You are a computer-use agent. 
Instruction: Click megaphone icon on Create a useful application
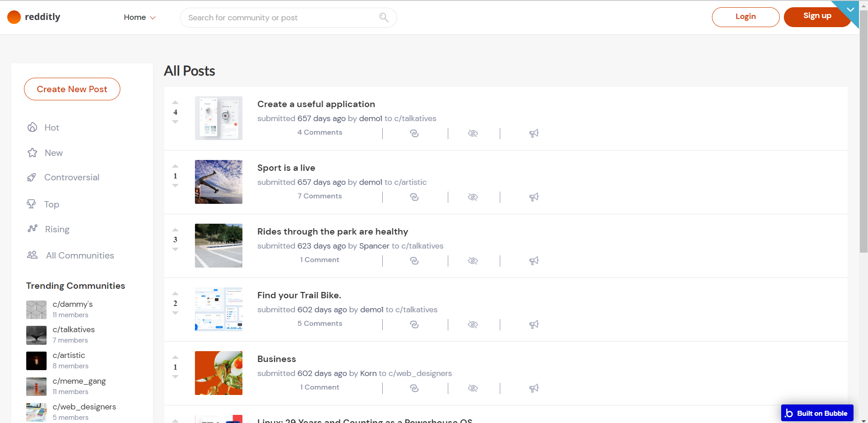(x=534, y=133)
